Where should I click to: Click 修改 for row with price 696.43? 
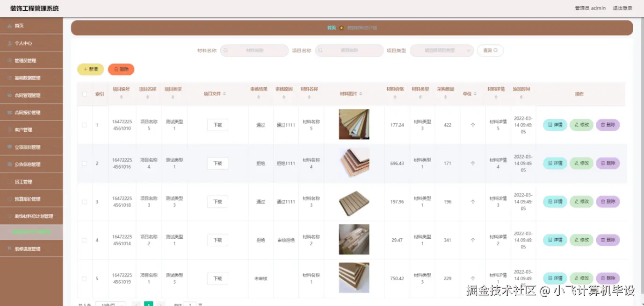pos(581,163)
